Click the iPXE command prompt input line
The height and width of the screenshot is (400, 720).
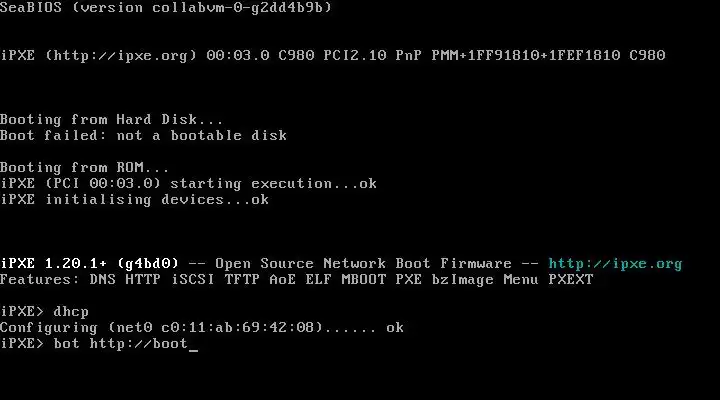[100, 344]
